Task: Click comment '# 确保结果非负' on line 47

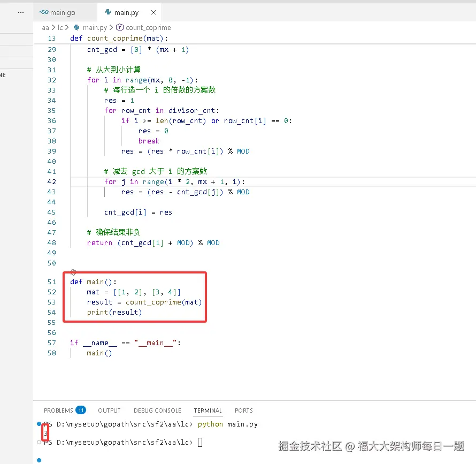Action: coord(113,232)
